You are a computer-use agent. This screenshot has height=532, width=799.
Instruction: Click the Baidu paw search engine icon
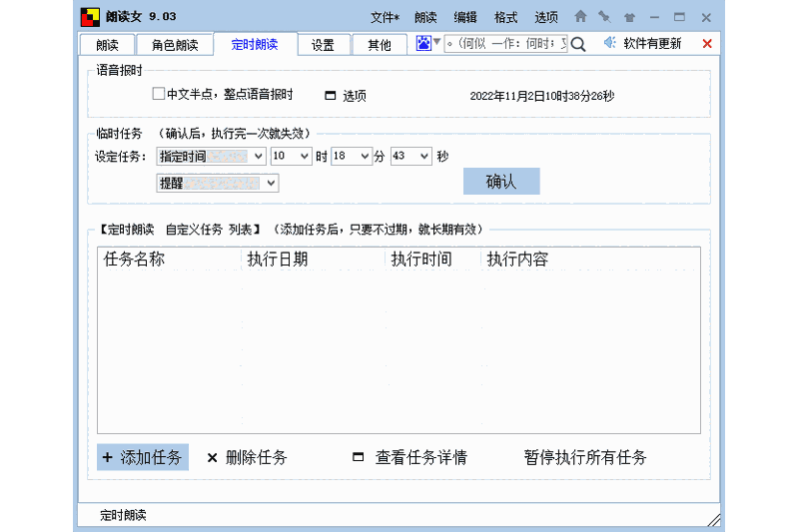point(423,43)
